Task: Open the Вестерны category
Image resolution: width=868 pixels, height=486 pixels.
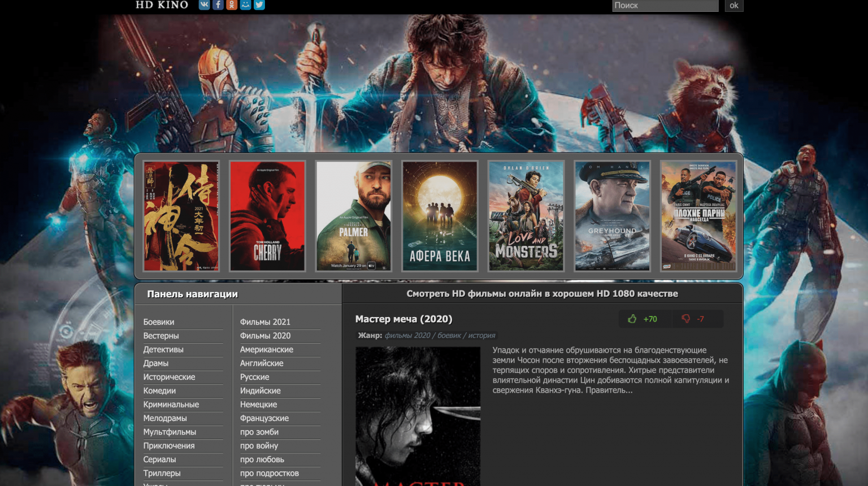Action: (161, 336)
